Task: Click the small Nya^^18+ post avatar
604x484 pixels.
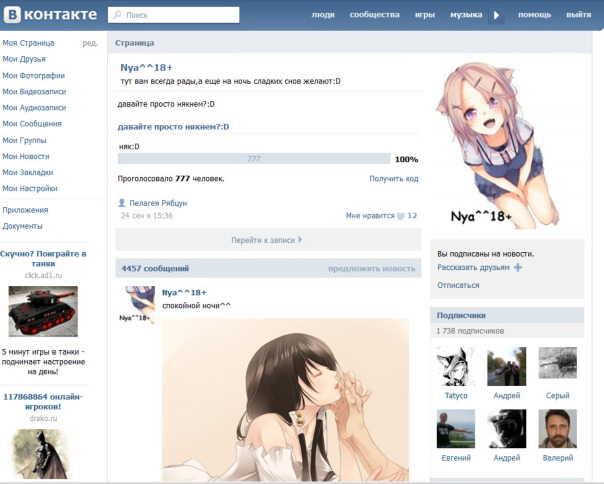Action: (x=138, y=304)
